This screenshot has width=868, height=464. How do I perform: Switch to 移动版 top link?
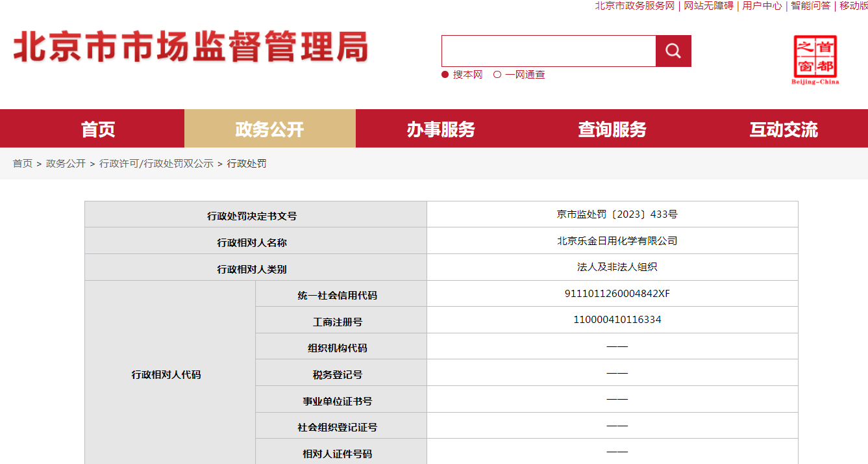tap(853, 6)
